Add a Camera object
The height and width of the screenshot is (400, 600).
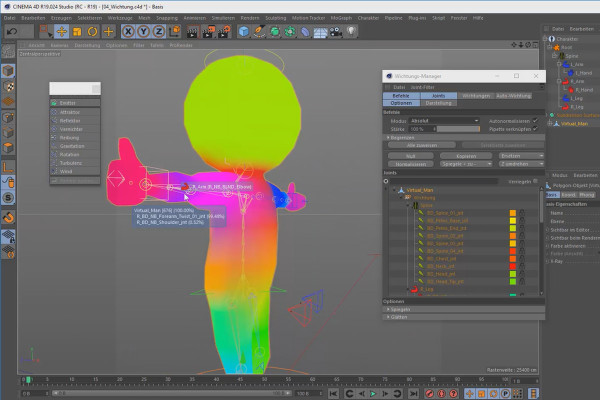tap(336, 32)
